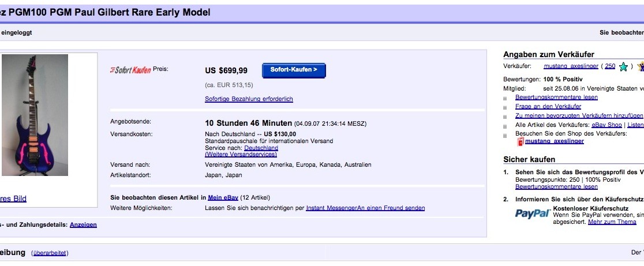Open the seller's eBay Shop link

606,125
